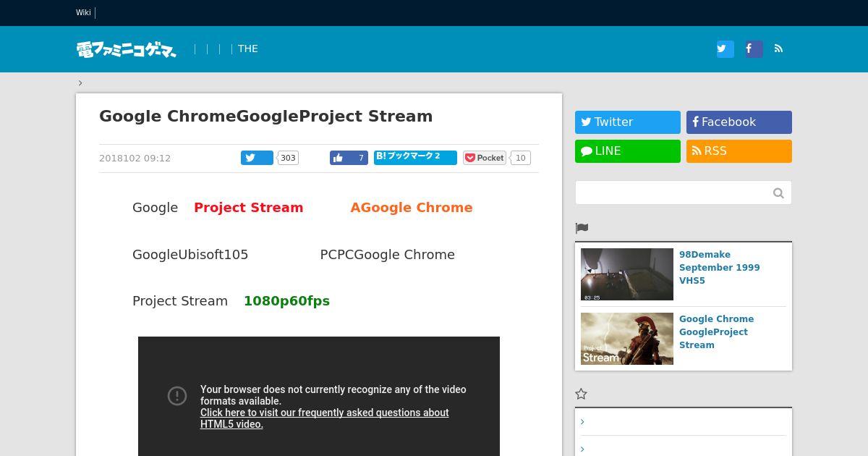The height and width of the screenshot is (456, 868).
Task: Click the article title heading
Action: (x=266, y=116)
